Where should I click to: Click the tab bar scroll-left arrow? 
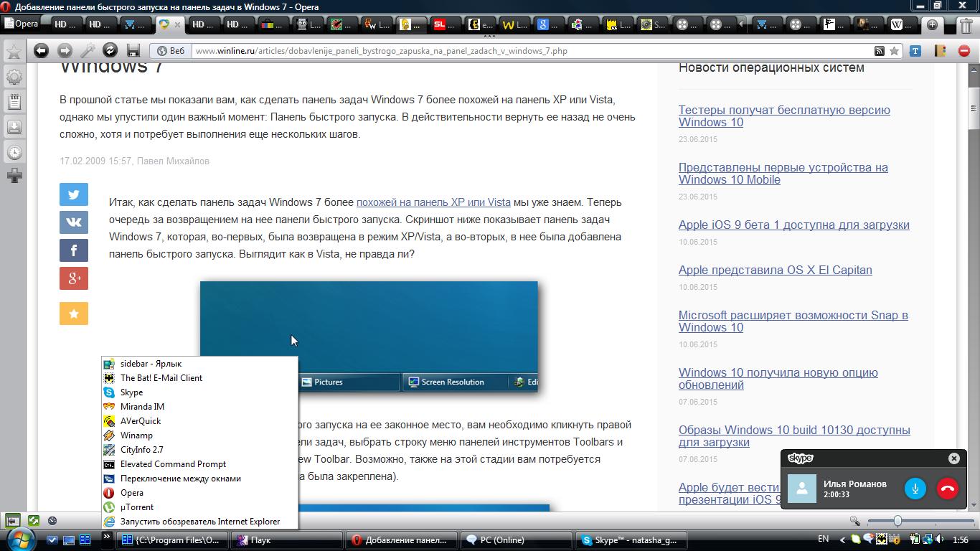[741, 24]
